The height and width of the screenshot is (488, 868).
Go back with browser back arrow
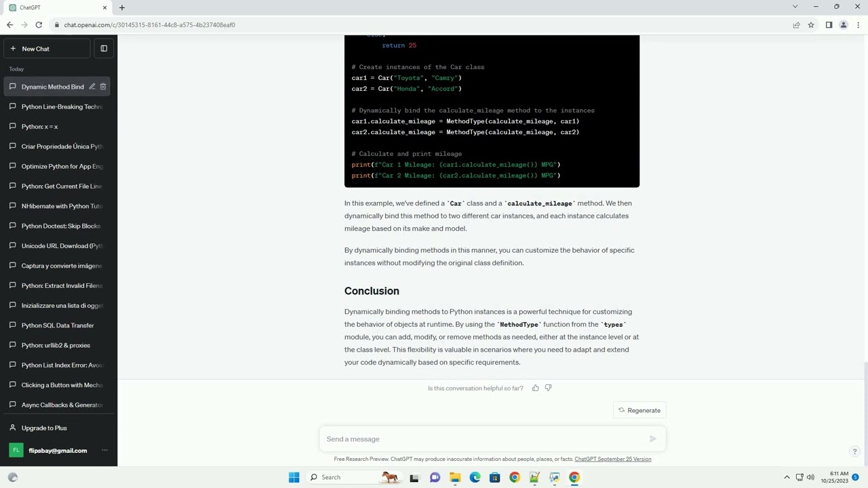(x=9, y=25)
